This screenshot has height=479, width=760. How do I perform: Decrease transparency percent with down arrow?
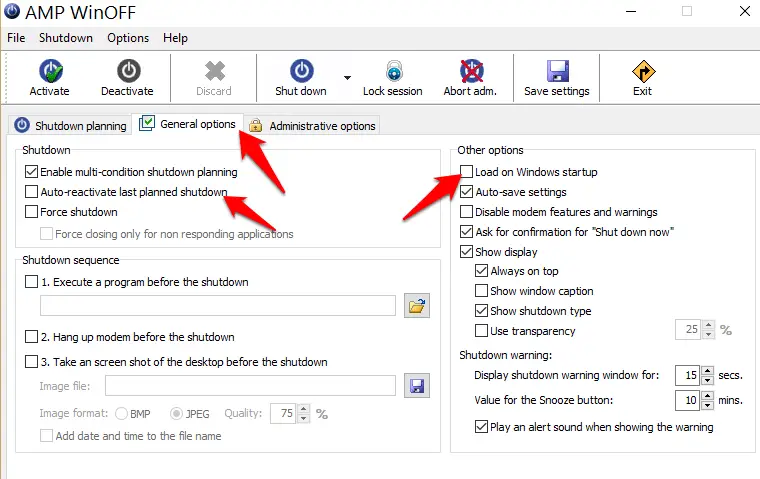(709, 335)
